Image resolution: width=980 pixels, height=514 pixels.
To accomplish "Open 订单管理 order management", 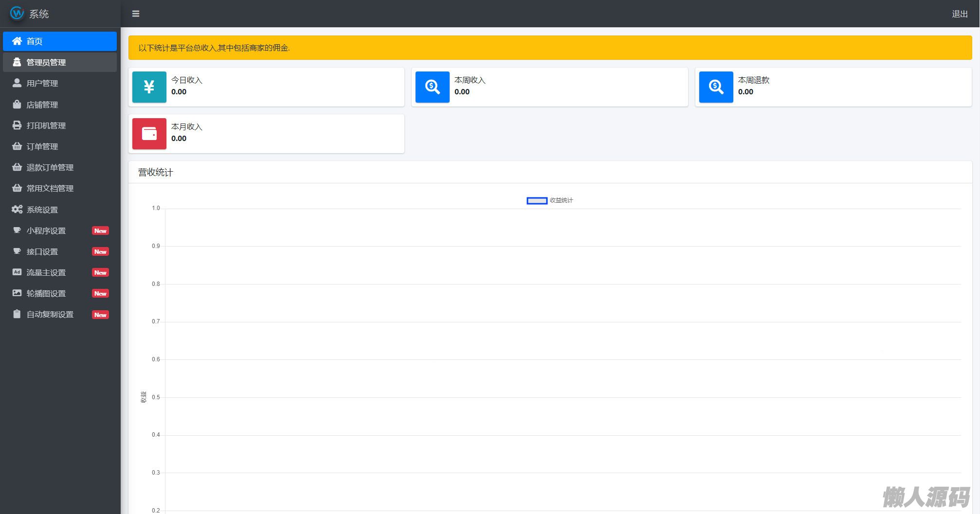I will [42, 146].
